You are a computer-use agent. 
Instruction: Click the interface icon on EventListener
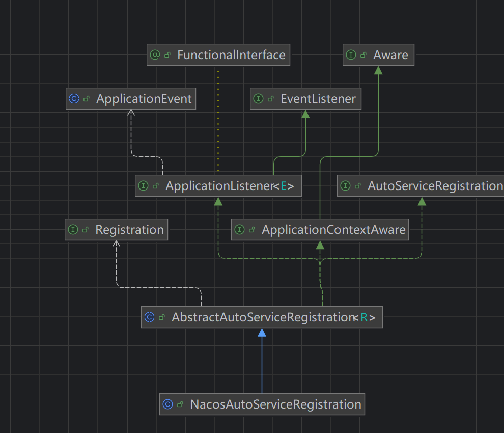[259, 99]
